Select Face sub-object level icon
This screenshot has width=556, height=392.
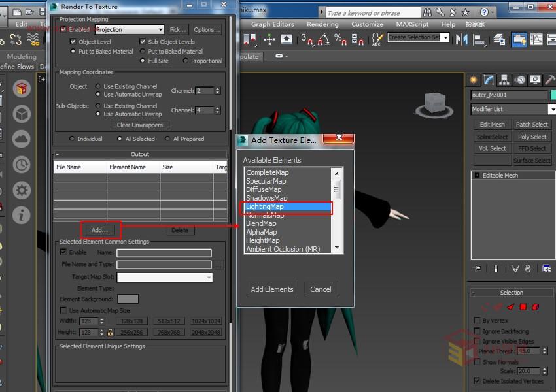(x=511, y=306)
